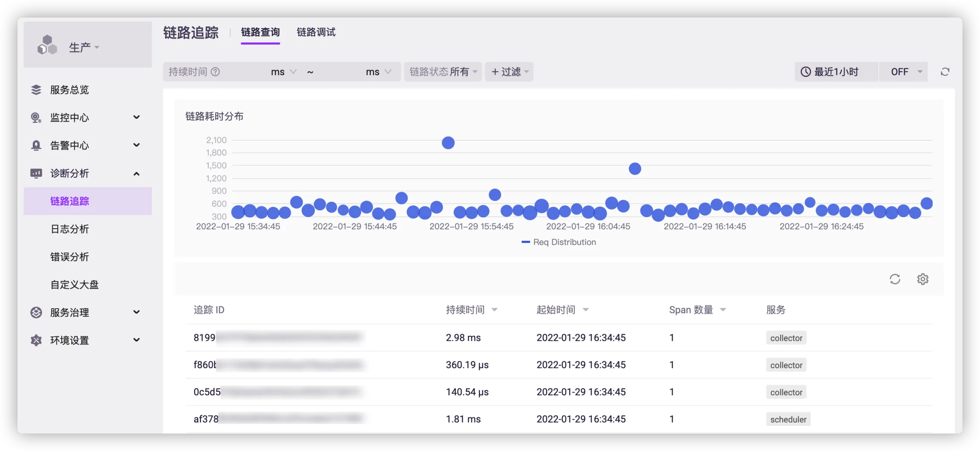Click the + 过滤 filter button

(x=509, y=72)
